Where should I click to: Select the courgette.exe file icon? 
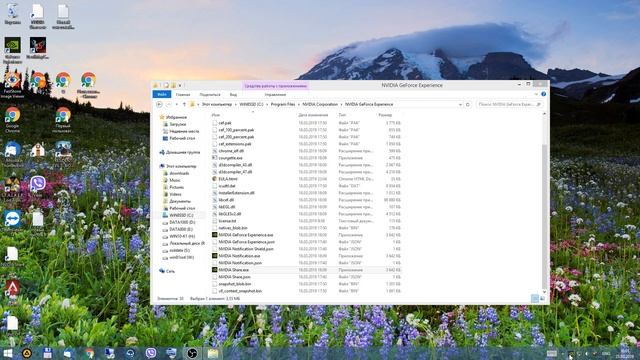pyautogui.click(x=214, y=158)
